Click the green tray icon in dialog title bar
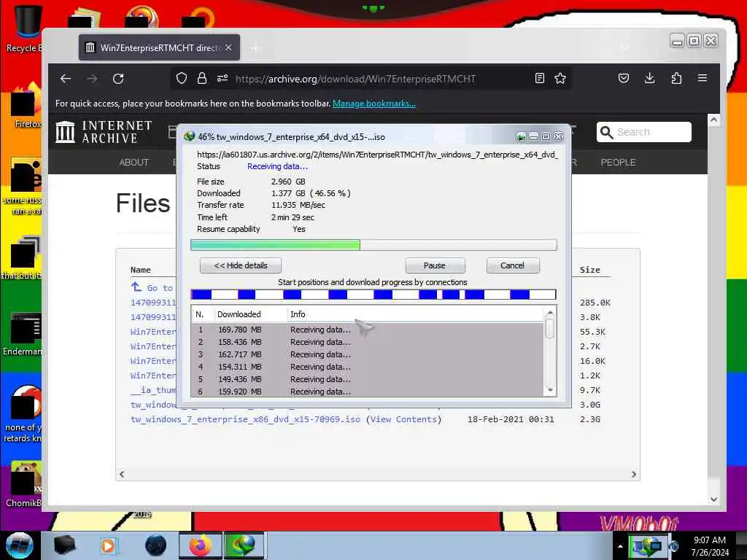 click(521, 137)
